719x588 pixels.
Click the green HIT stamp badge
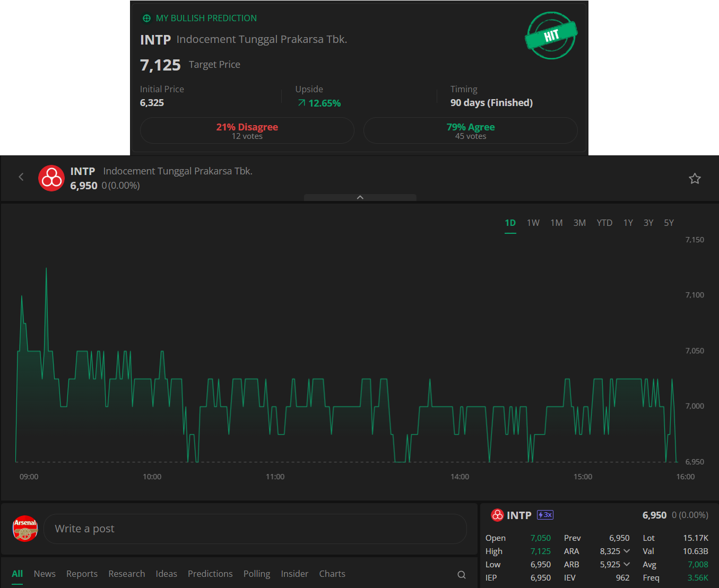[x=551, y=36]
